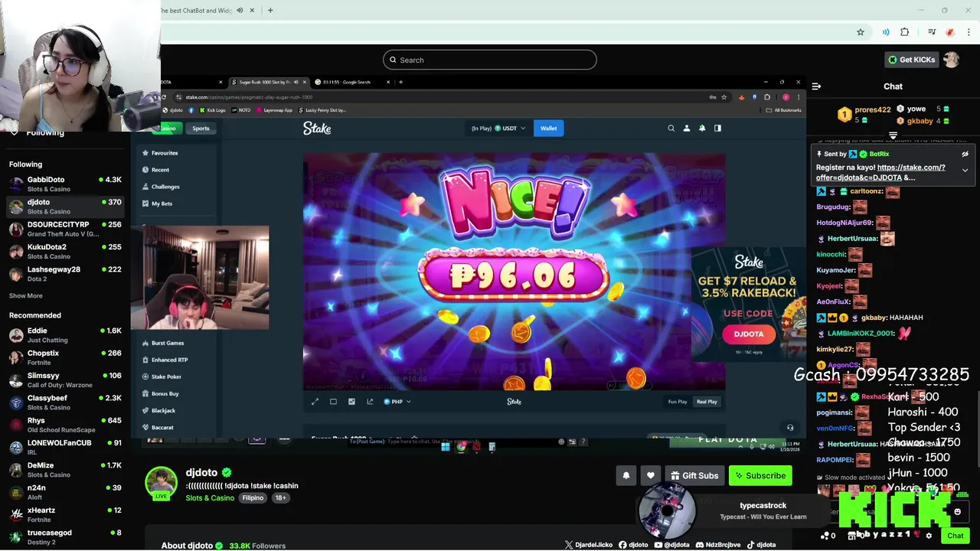Viewport: 980px width, 551px height.
Task: Open Challenges in Stake sidebar
Action: [x=165, y=187]
